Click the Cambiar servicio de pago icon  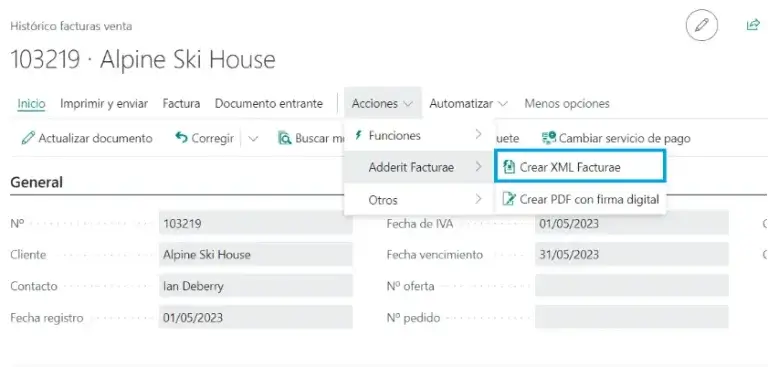pos(549,138)
